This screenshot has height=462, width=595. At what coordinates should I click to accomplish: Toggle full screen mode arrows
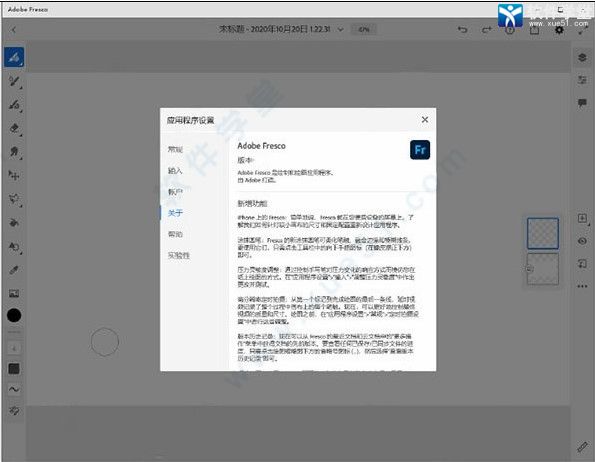click(x=582, y=30)
